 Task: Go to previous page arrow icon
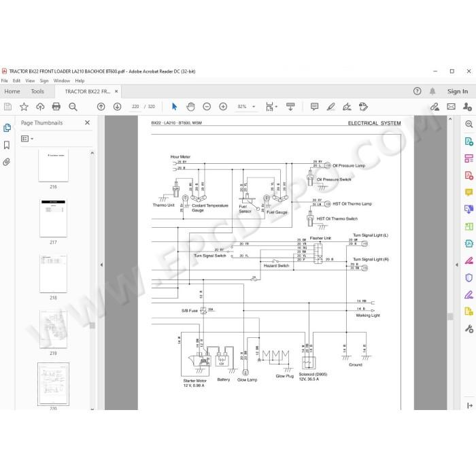[101, 107]
